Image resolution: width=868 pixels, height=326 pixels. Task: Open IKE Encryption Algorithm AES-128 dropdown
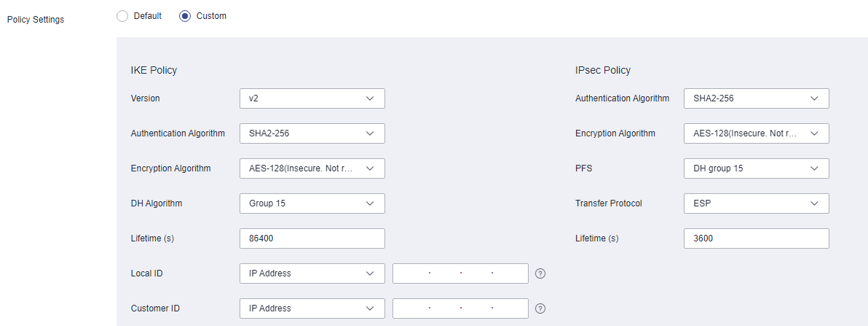point(312,168)
